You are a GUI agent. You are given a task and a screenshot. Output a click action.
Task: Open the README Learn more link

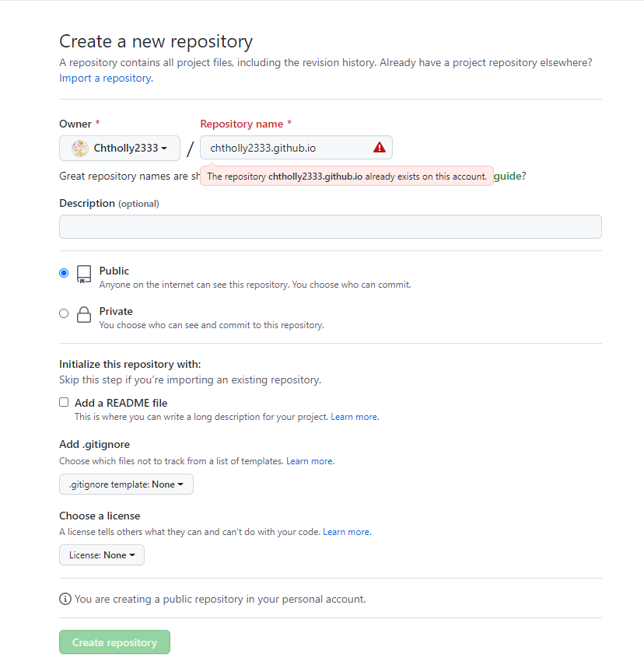point(355,417)
